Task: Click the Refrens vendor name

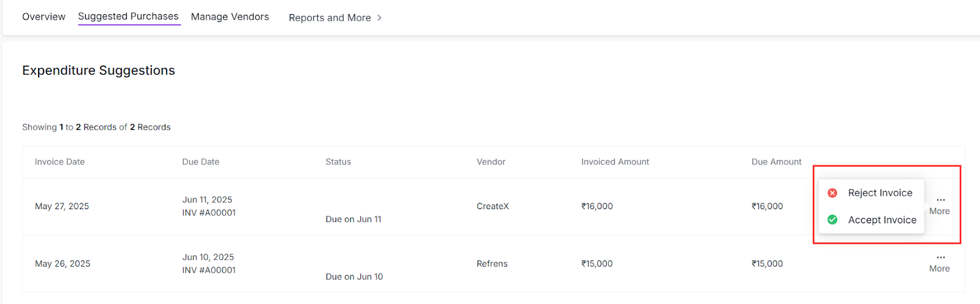Action: (492, 264)
